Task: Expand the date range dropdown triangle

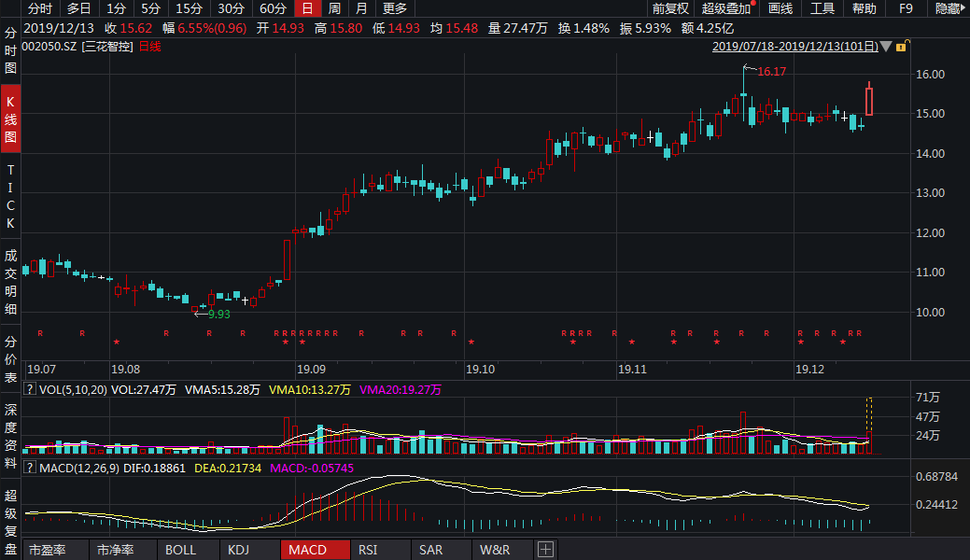Action: (887, 47)
